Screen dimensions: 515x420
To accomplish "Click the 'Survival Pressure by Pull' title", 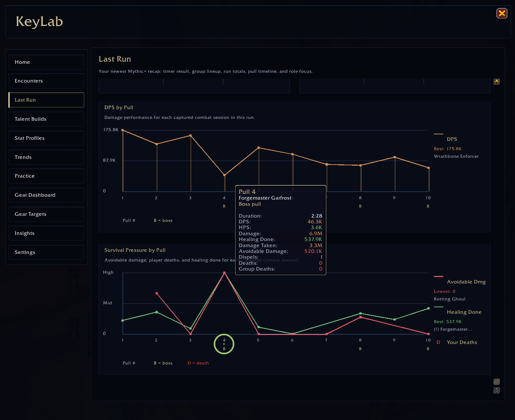I will pyautogui.click(x=135, y=250).
